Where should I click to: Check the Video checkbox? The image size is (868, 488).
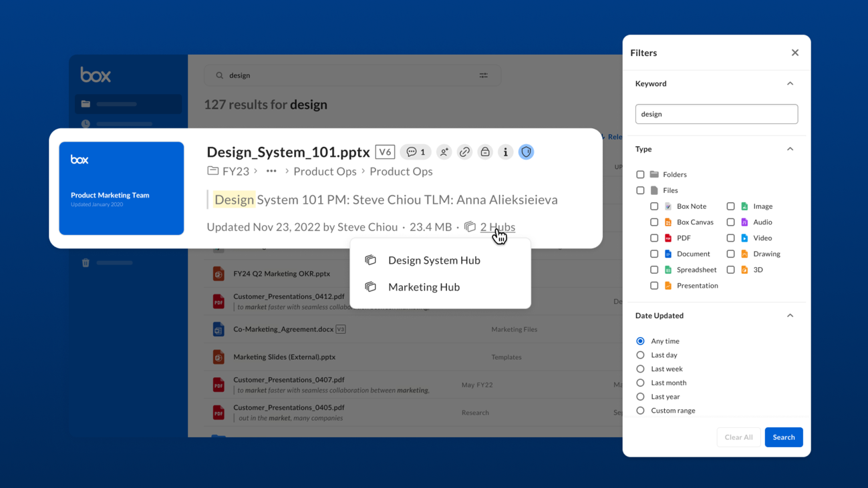click(730, 238)
